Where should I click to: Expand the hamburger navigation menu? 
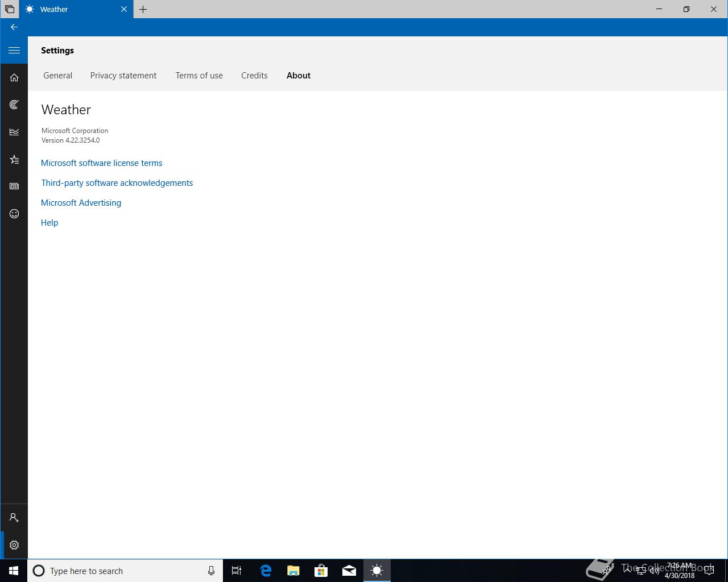coord(14,51)
